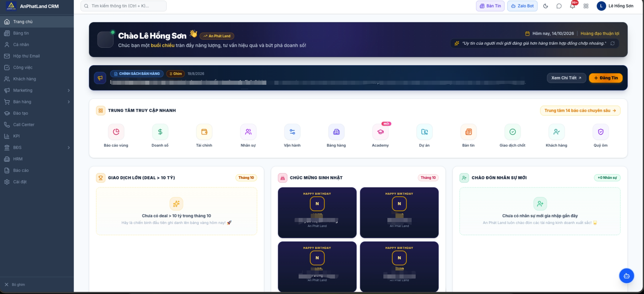Open Call Center in the sidebar
The height and width of the screenshot is (294, 644).
pos(37,125)
